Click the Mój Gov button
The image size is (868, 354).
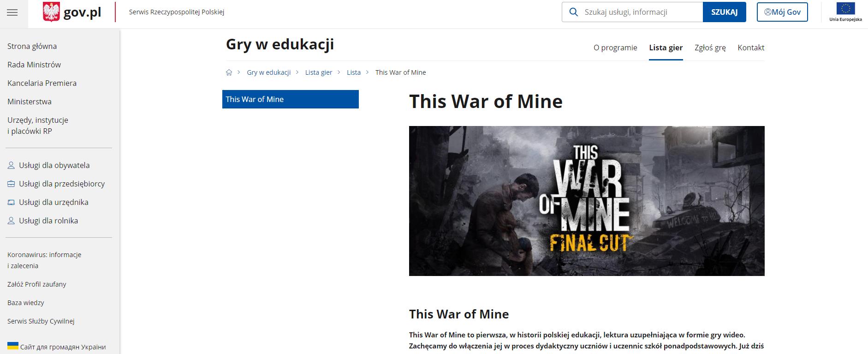coord(782,12)
